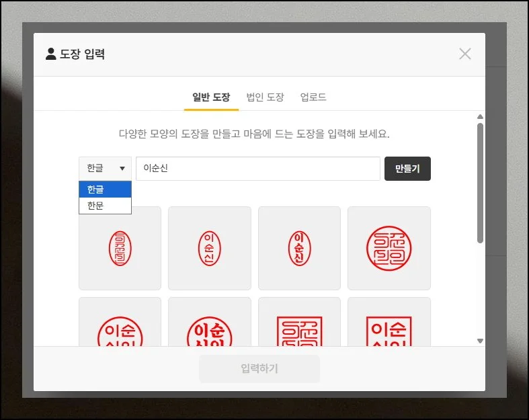Close the 도장 입력 dialog
529x420 pixels.
point(465,54)
